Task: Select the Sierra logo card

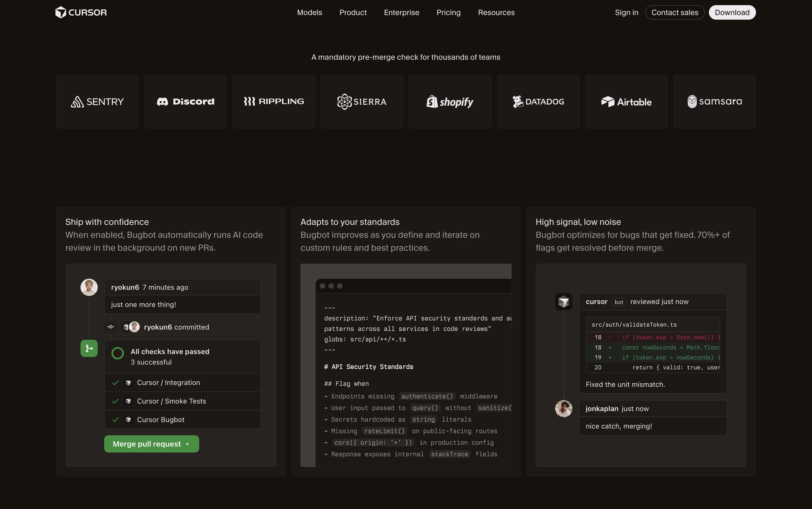Action: [362, 102]
